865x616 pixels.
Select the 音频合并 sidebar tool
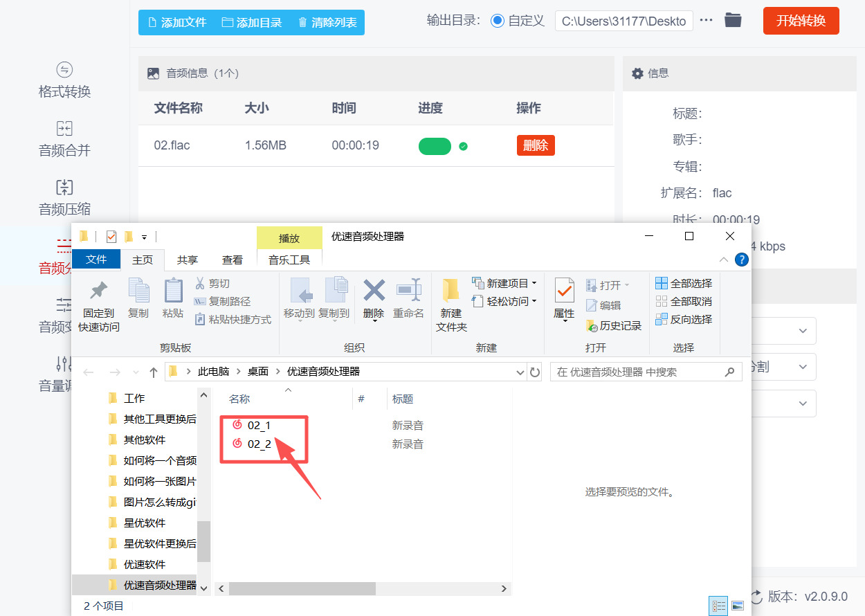(64, 138)
